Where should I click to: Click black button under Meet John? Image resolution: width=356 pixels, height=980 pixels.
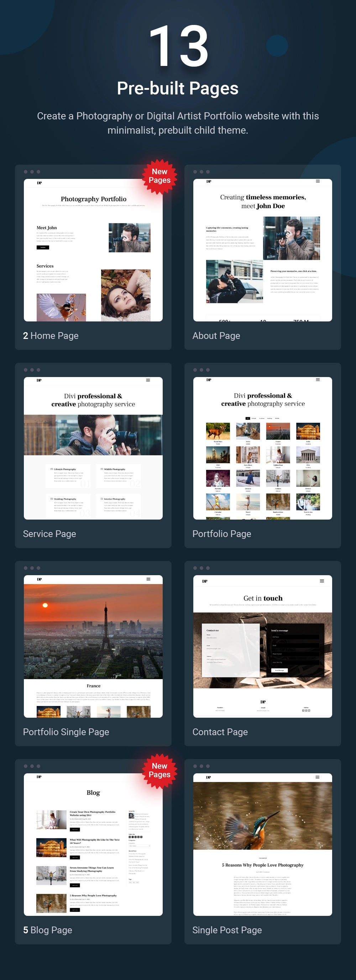[x=43, y=247]
